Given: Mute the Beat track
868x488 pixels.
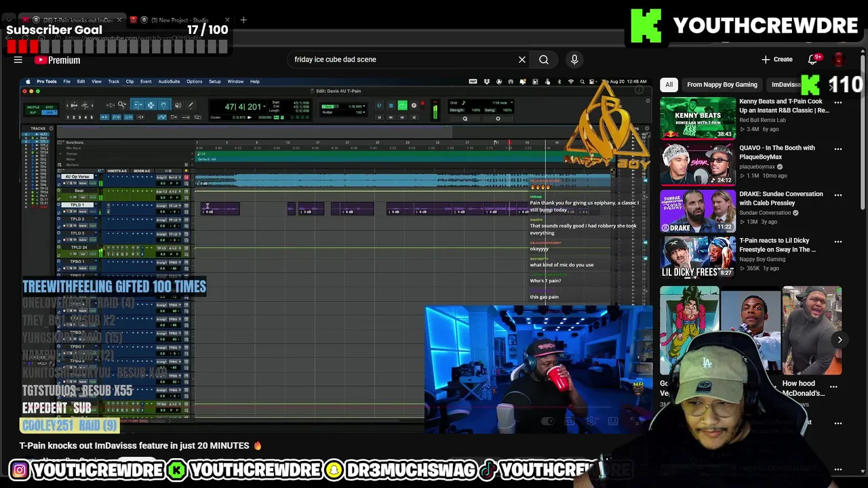Looking at the screenshot, I should click(75, 197).
